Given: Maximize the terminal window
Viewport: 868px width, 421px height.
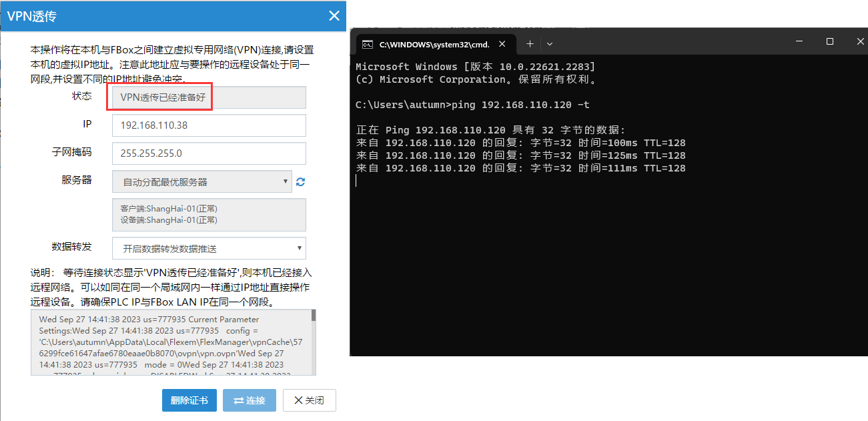Looking at the screenshot, I should pyautogui.click(x=829, y=41).
